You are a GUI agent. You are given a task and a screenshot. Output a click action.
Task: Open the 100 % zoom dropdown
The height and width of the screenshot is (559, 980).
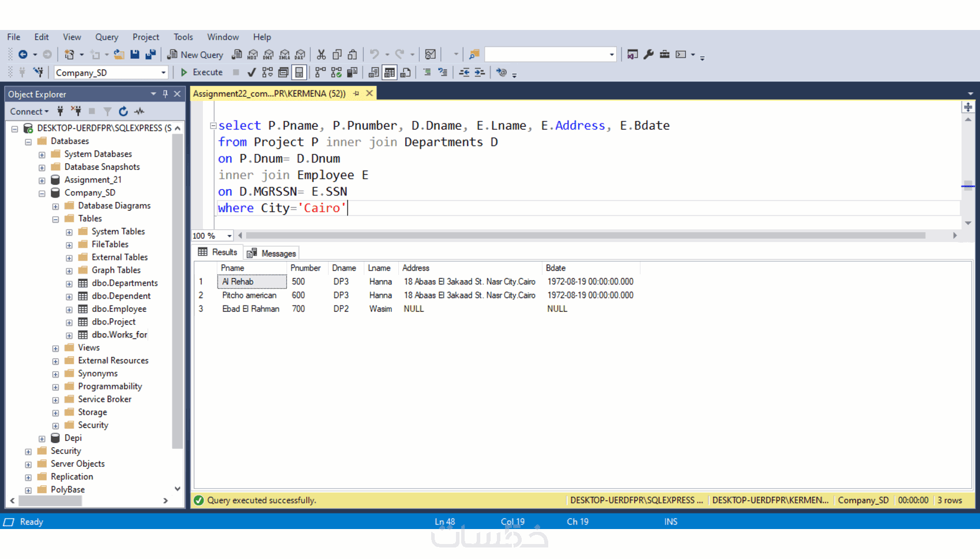click(x=229, y=236)
